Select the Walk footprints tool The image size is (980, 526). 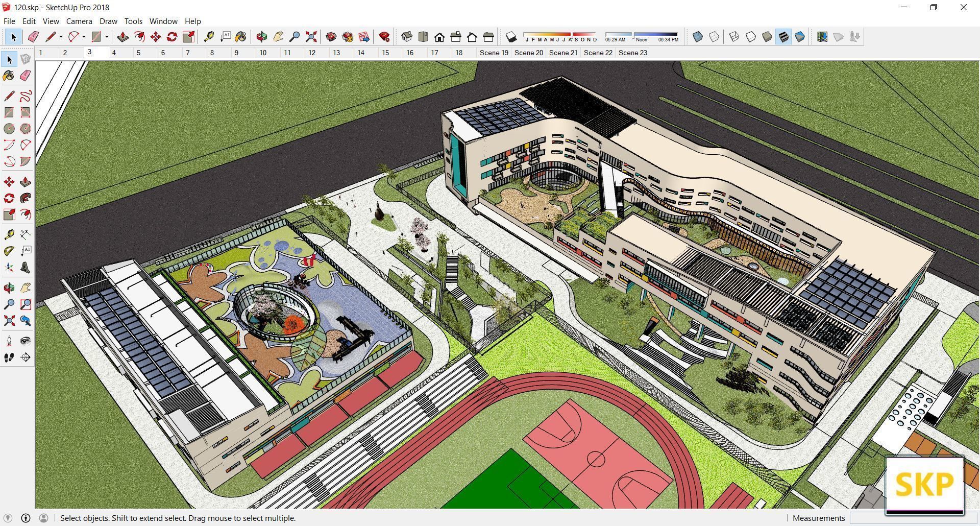9,357
